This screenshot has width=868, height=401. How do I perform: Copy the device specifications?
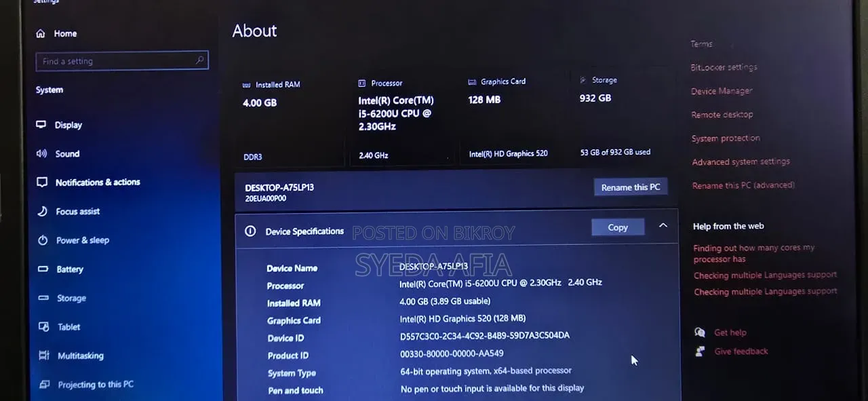[x=618, y=227]
